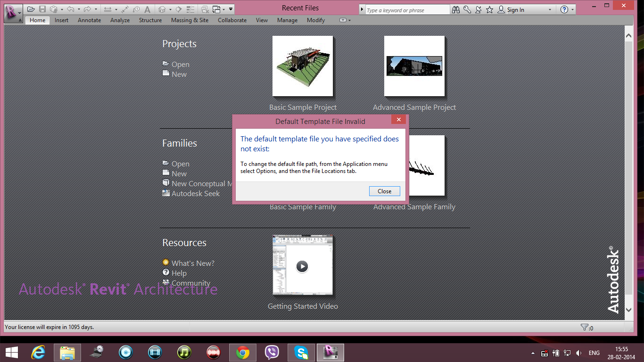
Task: Click the Communication Center satellite dish icon
Action: pos(479,9)
